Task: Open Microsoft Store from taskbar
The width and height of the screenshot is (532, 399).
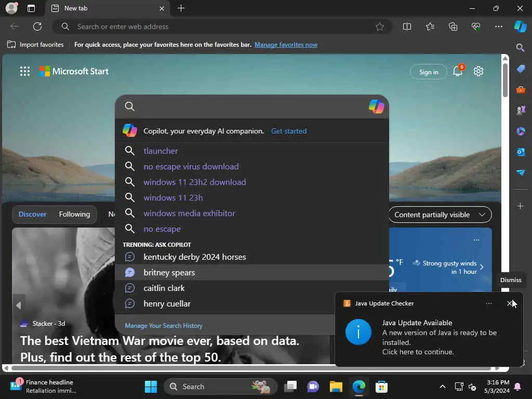Action: tap(381, 387)
